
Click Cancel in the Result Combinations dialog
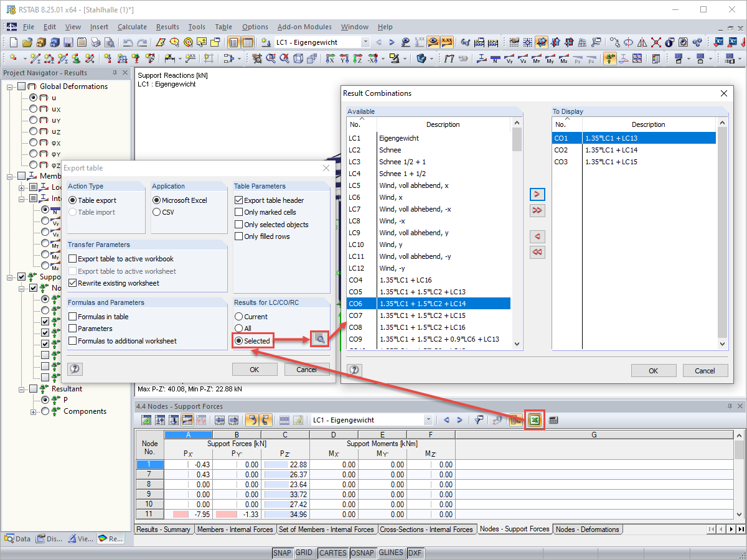click(x=705, y=370)
